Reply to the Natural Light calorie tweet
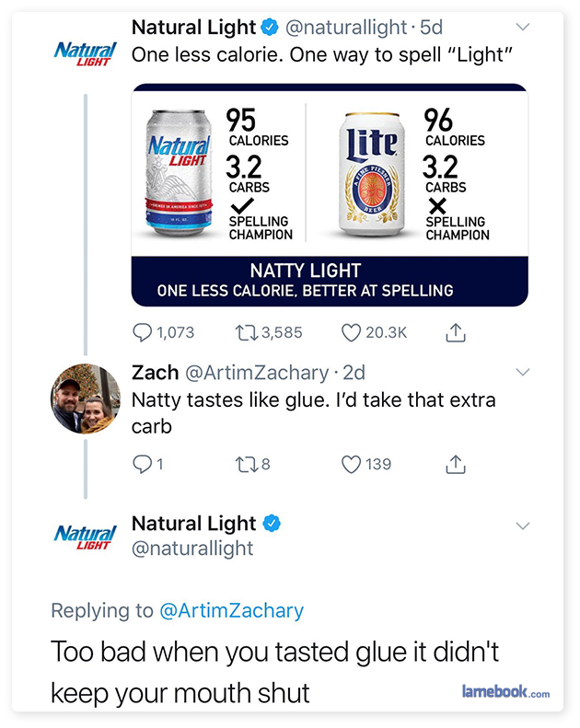The width and height of the screenshot is (580, 728). pyautogui.click(x=143, y=332)
